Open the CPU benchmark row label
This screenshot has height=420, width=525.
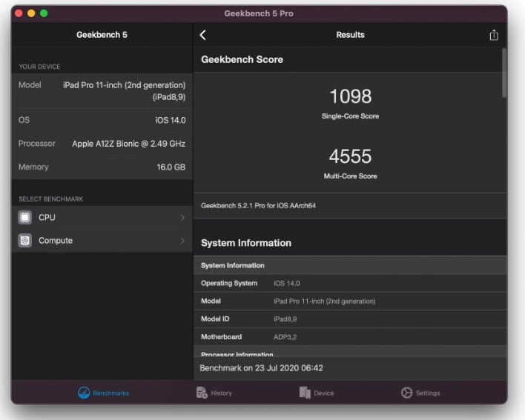tap(47, 217)
